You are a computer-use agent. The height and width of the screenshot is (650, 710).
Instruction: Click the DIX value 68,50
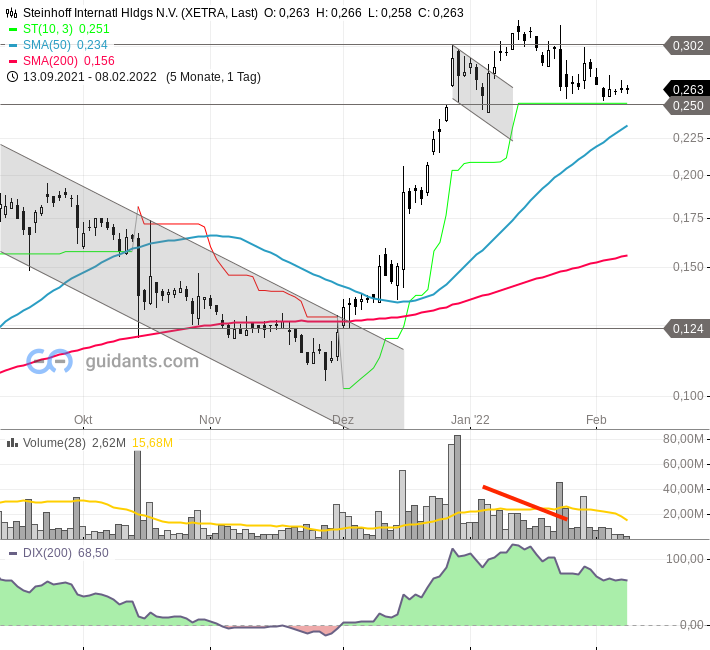tap(93, 553)
